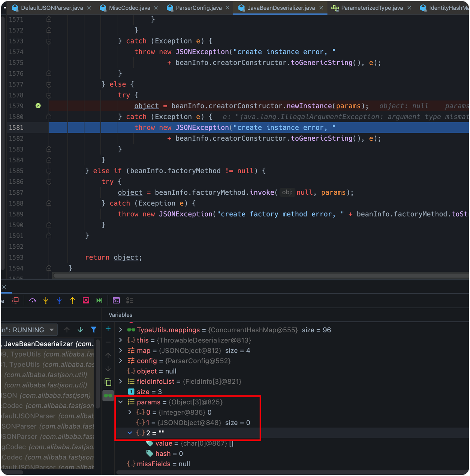The width and height of the screenshot is (470, 476).
Task: Click the move watch down arrow
Action: point(108,369)
